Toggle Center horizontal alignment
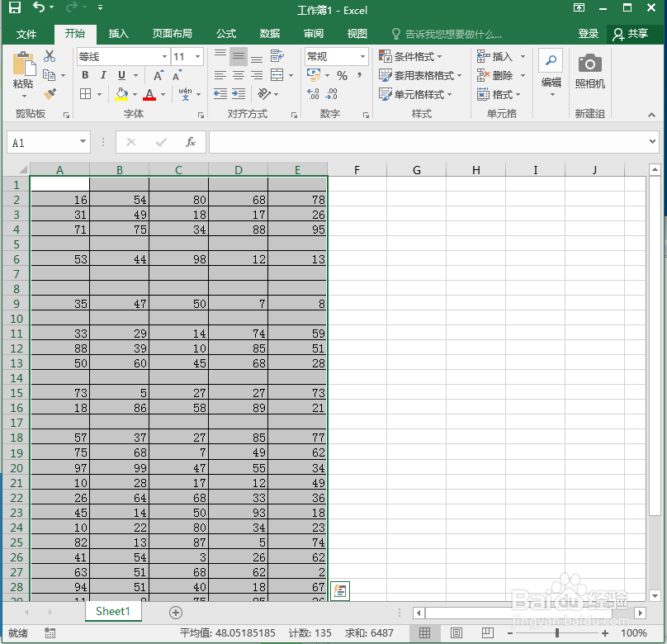Viewport: 667px width, 644px height. 239,75
